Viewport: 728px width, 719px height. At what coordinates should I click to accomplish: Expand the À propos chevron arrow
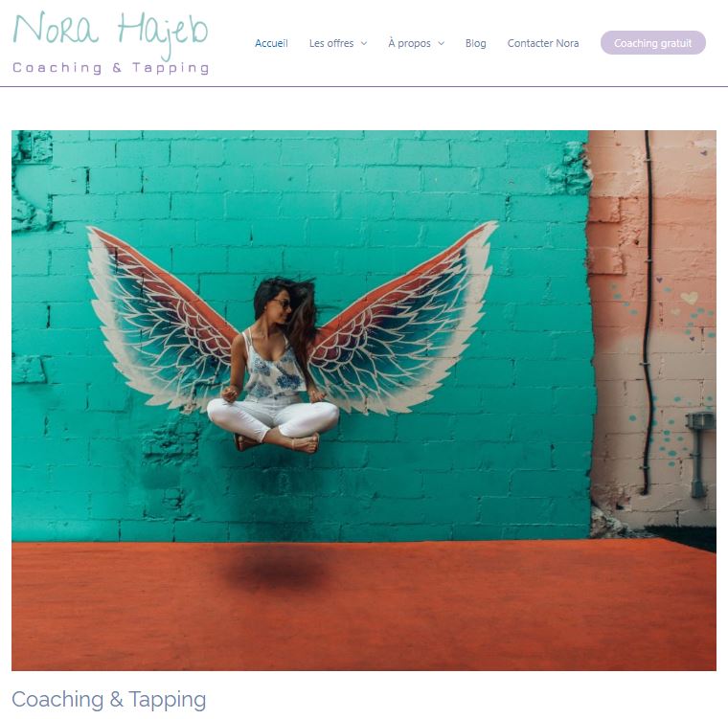coord(441,43)
